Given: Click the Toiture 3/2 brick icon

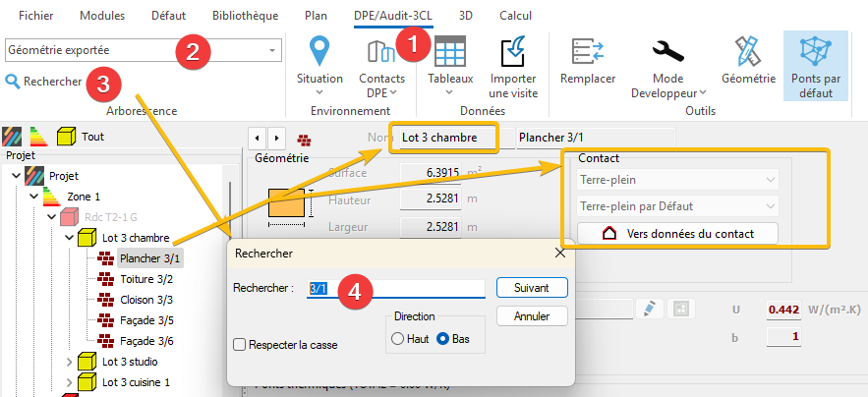Looking at the screenshot, I should coord(105,279).
